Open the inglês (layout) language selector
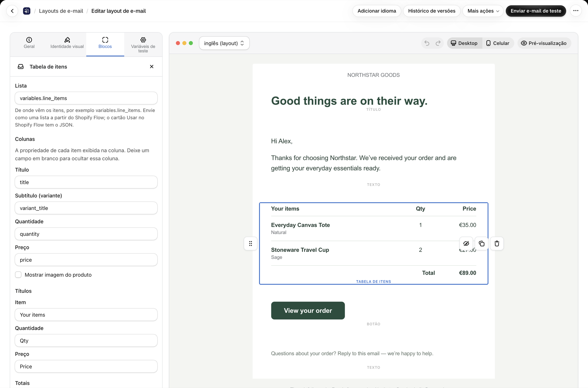Image resolution: width=588 pixels, height=388 pixels. [x=224, y=43]
